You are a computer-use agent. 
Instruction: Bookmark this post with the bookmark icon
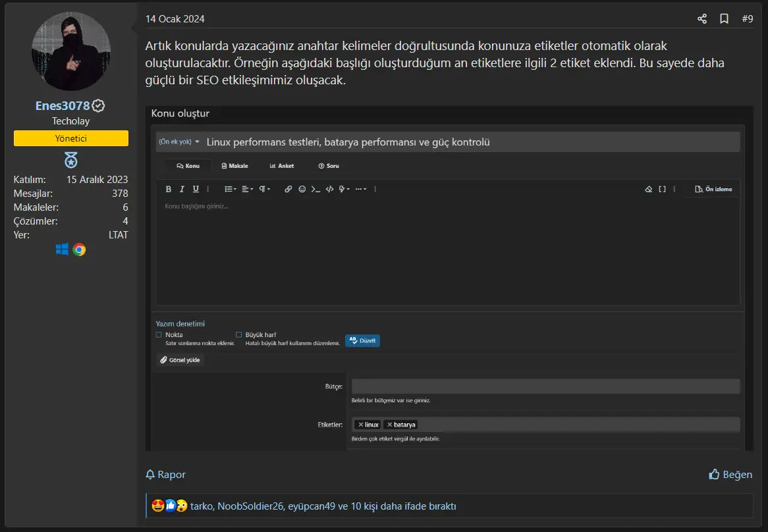coord(724,18)
